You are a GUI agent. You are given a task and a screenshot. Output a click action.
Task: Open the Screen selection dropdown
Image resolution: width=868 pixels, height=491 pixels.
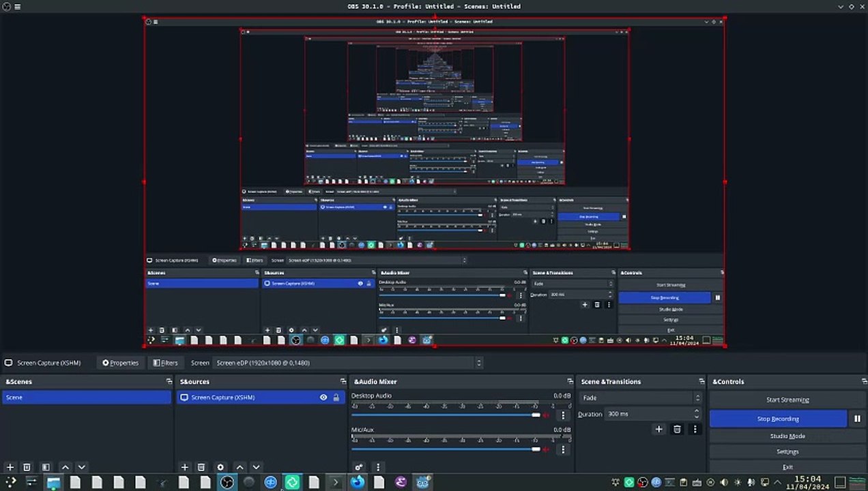point(347,363)
